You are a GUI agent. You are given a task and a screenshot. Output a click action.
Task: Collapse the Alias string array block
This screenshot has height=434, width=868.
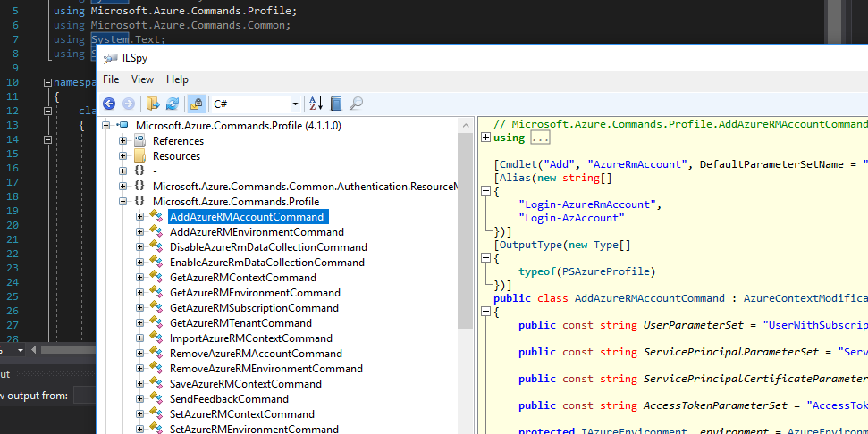pyautogui.click(x=485, y=191)
